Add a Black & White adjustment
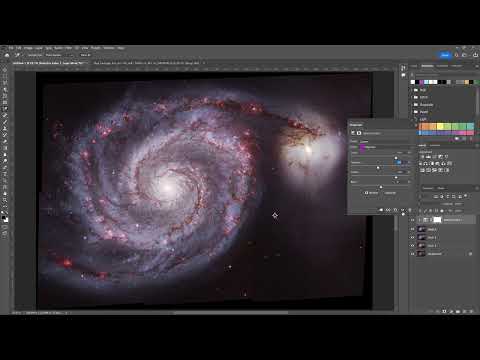Viewport: 480px width, 360px height. coord(433,163)
